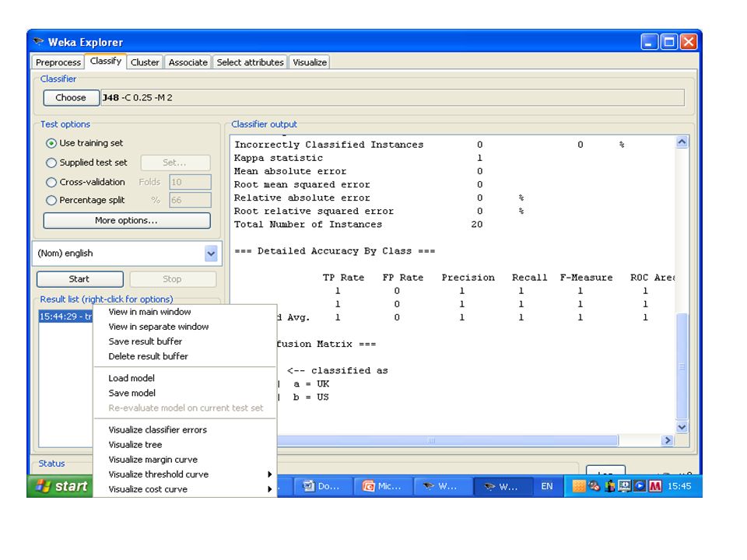The width and height of the screenshot is (747, 560).
Task: Open the (Nom) english class dropdown
Action: (x=211, y=254)
